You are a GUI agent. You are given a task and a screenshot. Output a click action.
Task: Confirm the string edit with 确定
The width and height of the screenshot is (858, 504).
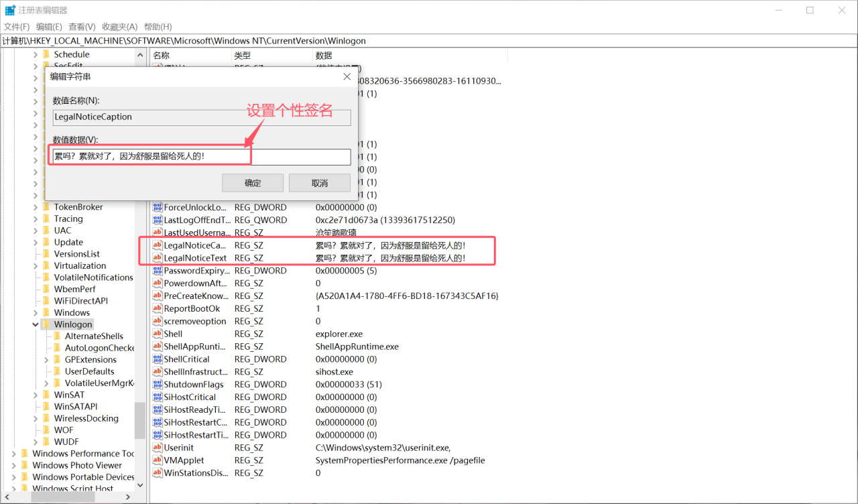tap(253, 183)
